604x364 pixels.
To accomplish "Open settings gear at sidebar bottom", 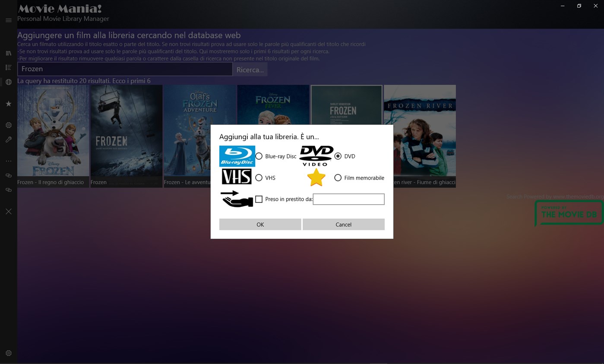I will click(x=8, y=353).
